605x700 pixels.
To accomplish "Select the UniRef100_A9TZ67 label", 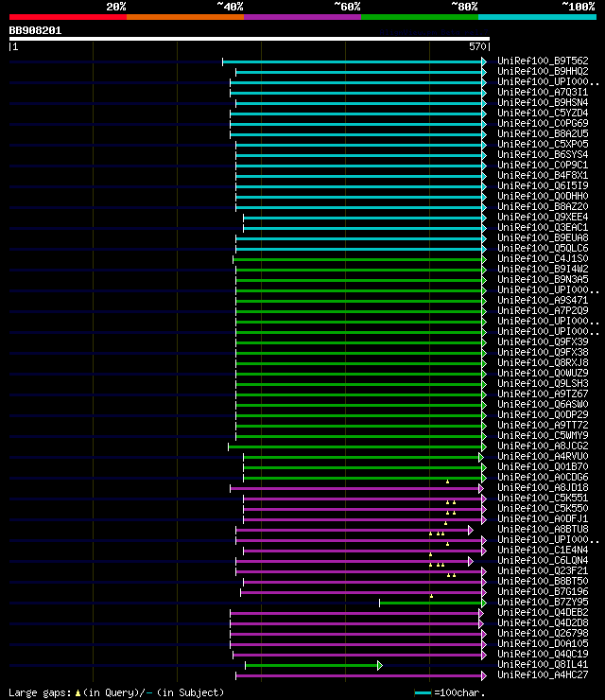I will (543, 394).
